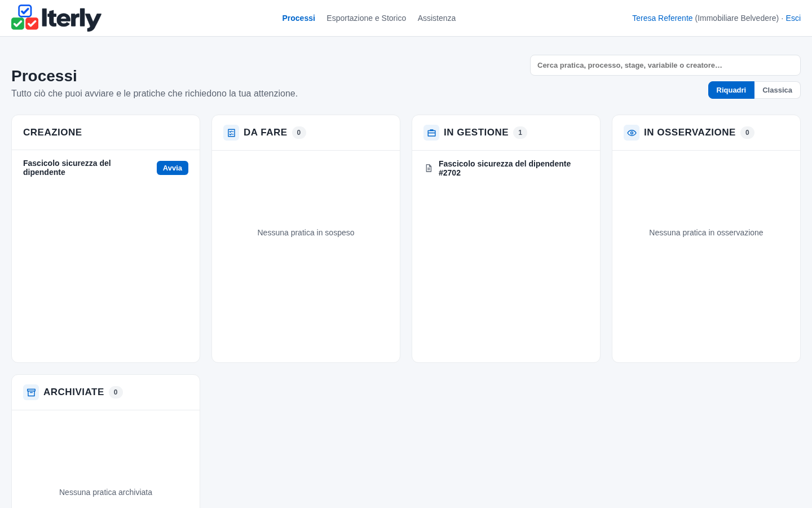Click the Processi page title
The width and height of the screenshot is (812, 508).
pos(44,76)
